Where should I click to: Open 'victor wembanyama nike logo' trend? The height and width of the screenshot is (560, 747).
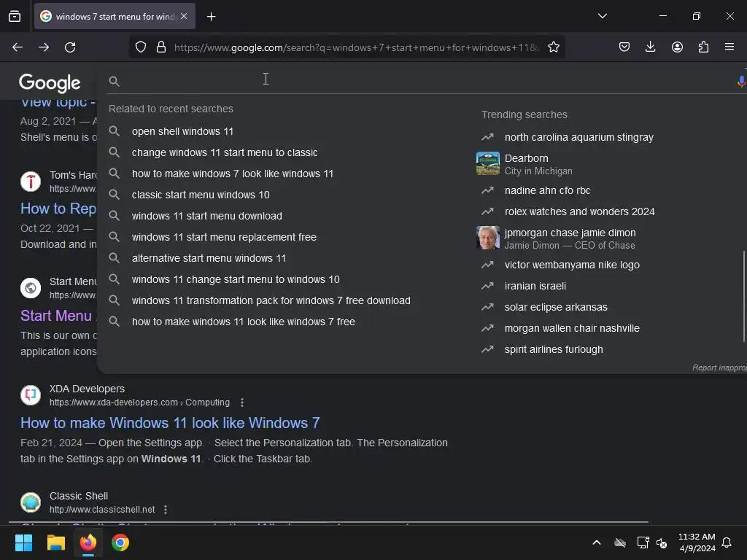pos(572,265)
